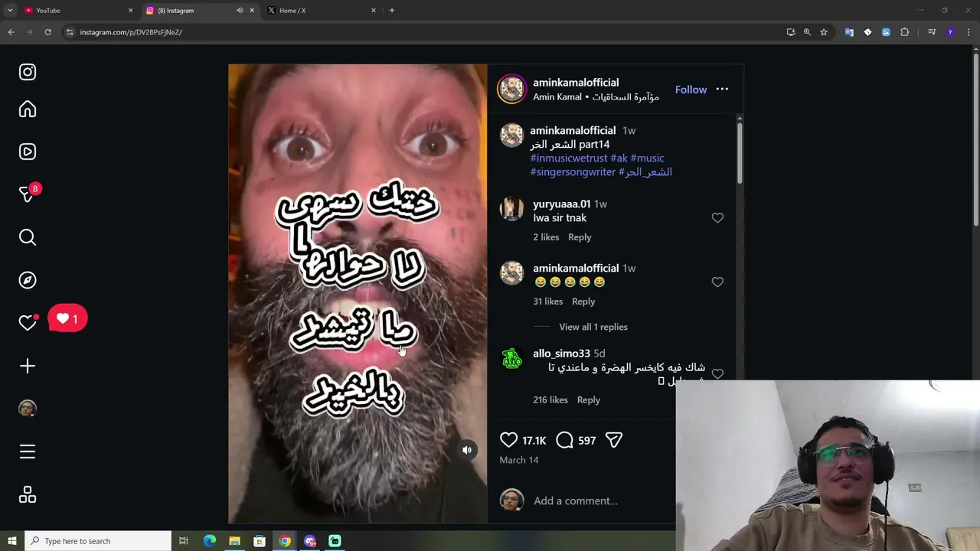Open the More hamburger menu

tap(28, 452)
